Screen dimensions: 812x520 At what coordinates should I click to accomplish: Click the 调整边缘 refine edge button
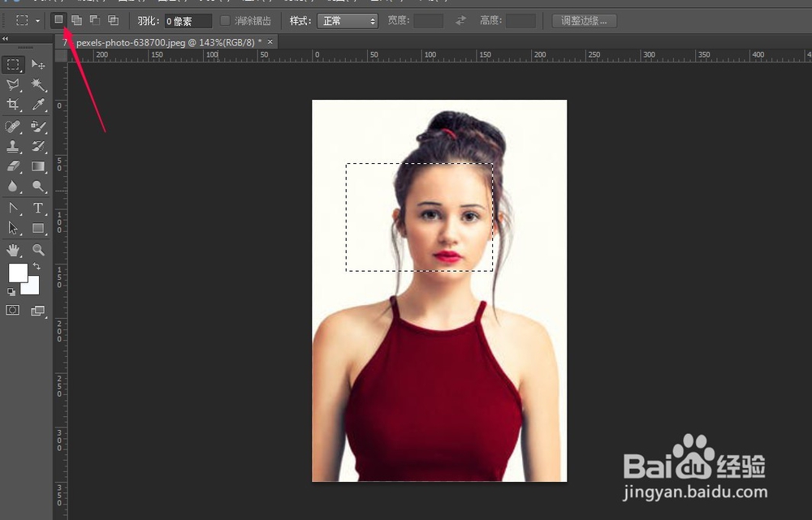[584, 21]
